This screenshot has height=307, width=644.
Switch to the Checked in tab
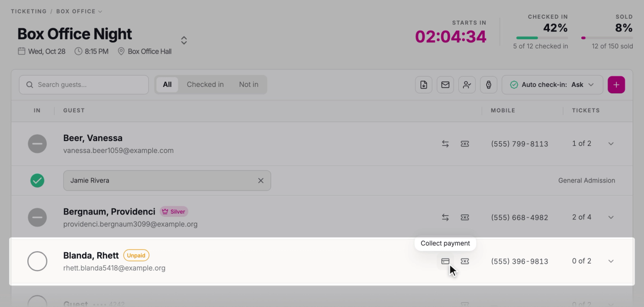[x=205, y=85]
